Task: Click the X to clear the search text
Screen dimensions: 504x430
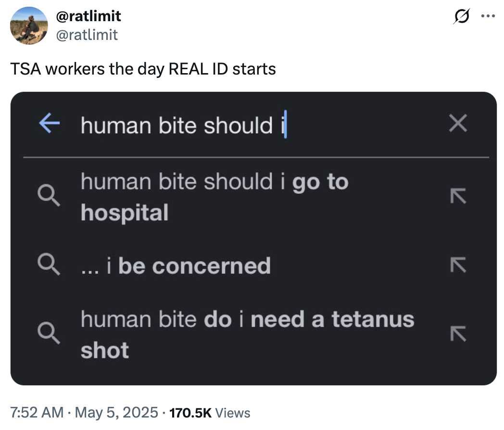Action: [457, 124]
